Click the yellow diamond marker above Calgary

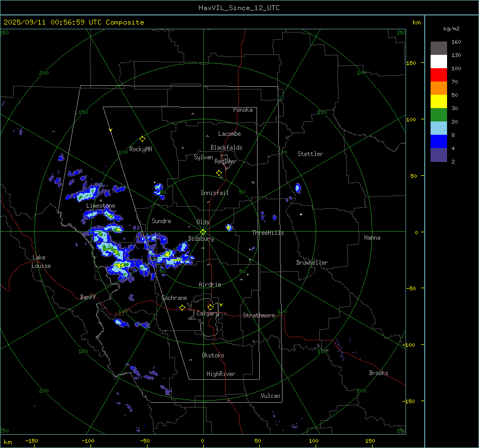(210, 307)
